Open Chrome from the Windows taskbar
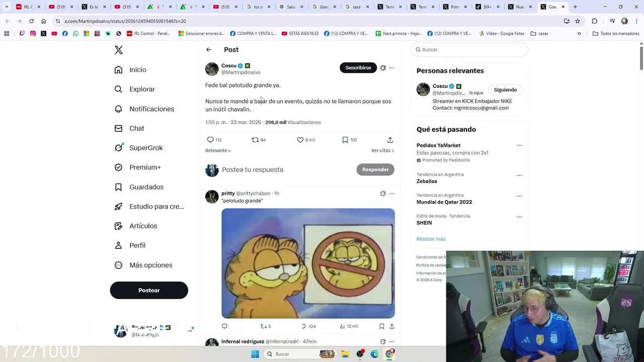Image resolution: width=644 pixels, height=362 pixels. 389,354
